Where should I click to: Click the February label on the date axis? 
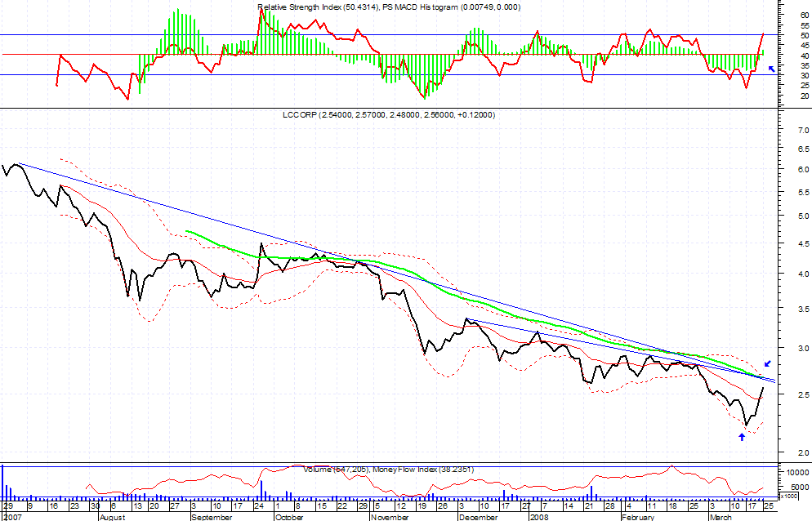[x=639, y=517]
